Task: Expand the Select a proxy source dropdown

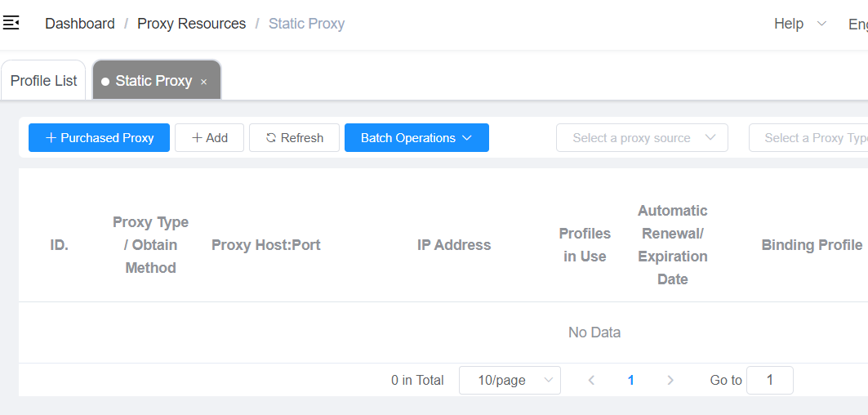Action: pyautogui.click(x=641, y=138)
